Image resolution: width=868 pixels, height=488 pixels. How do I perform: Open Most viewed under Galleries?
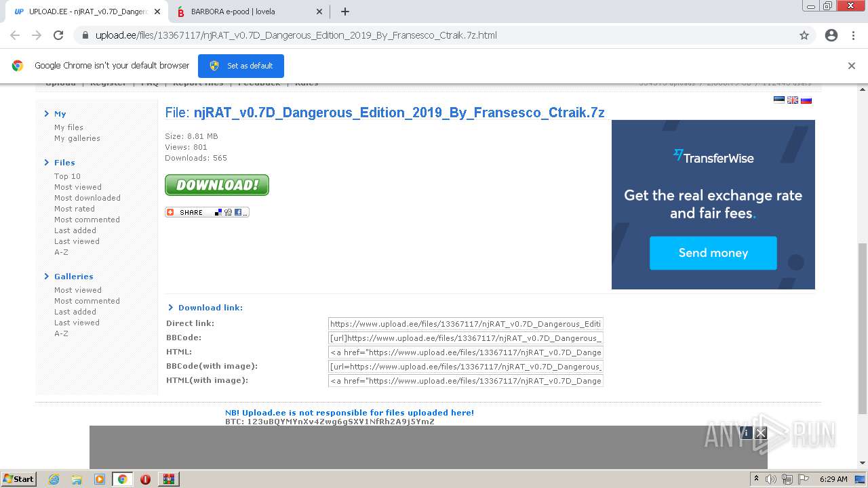(x=78, y=290)
